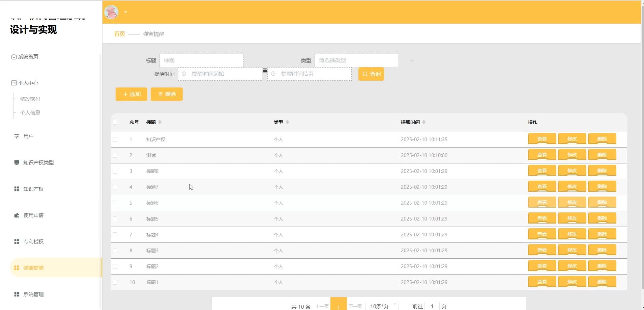The image size is (644, 310).
Task: Click the 查询 search button
Action: [x=371, y=74]
